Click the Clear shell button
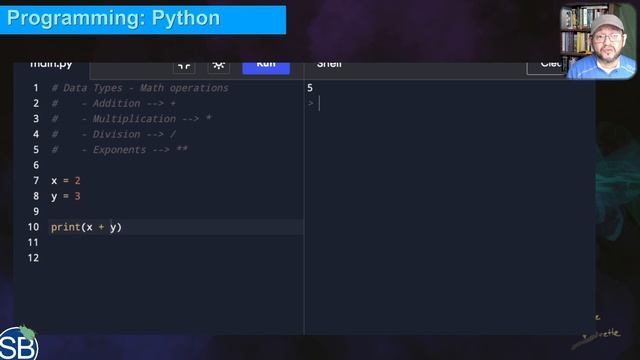640x360 pixels. pos(547,68)
